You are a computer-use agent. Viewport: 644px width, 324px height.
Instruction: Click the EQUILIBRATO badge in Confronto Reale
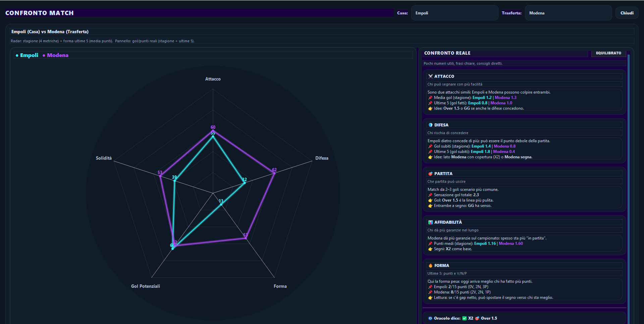608,53
